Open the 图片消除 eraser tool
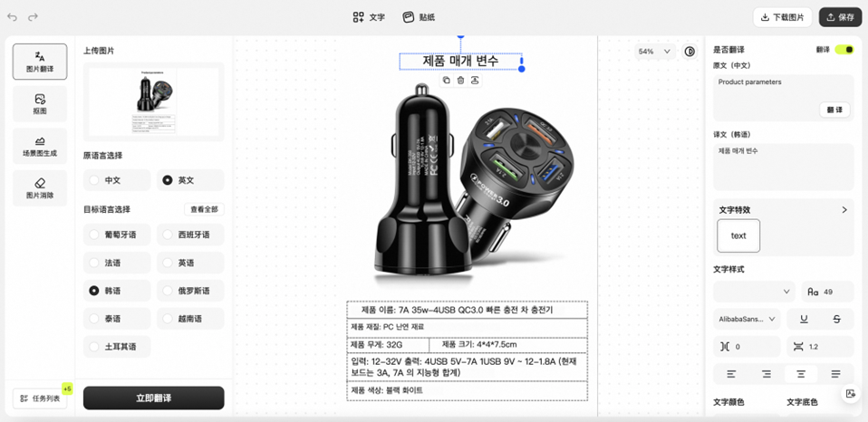Viewport: 868px width, 422px height. point(40,188)
